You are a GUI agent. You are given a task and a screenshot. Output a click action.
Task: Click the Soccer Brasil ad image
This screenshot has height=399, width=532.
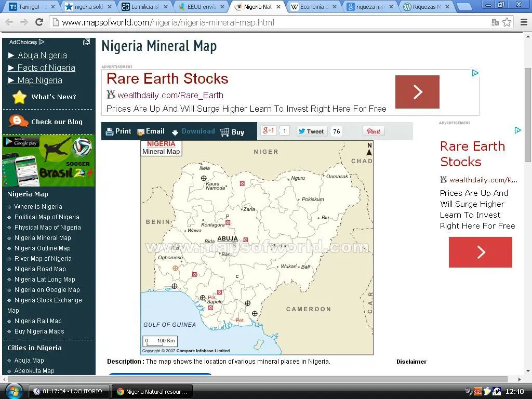pos(48,161)
